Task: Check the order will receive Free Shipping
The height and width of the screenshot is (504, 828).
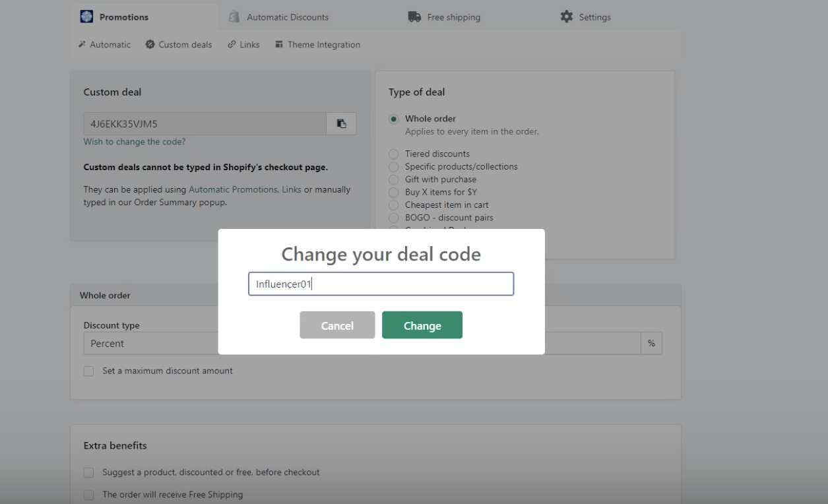Action: (88, 495)
